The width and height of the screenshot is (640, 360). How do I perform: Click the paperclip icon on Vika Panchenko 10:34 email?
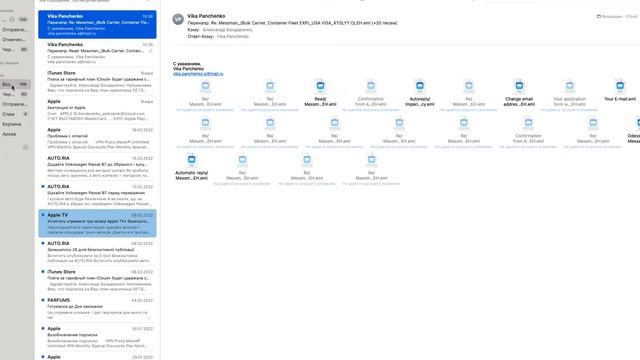point(150,51)
